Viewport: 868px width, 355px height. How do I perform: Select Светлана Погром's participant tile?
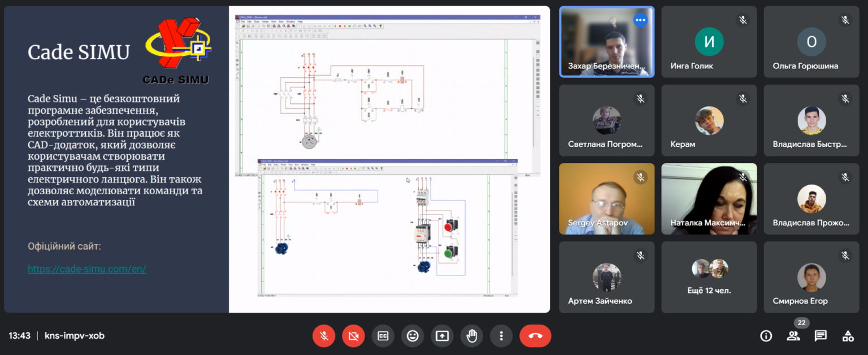[x=607, y=120]
